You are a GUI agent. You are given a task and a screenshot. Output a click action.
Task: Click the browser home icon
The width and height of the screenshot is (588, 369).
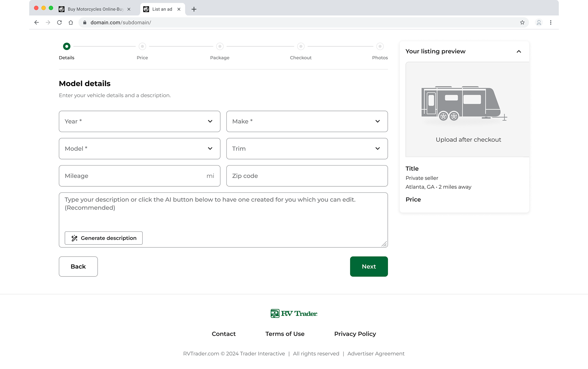point(71,22)
